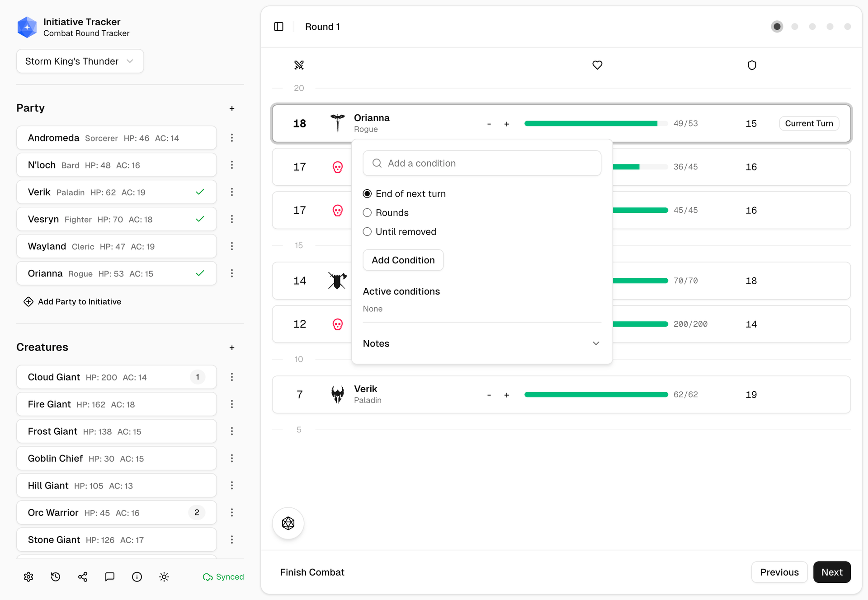Select the Rounds duration option

coord(367,212)
